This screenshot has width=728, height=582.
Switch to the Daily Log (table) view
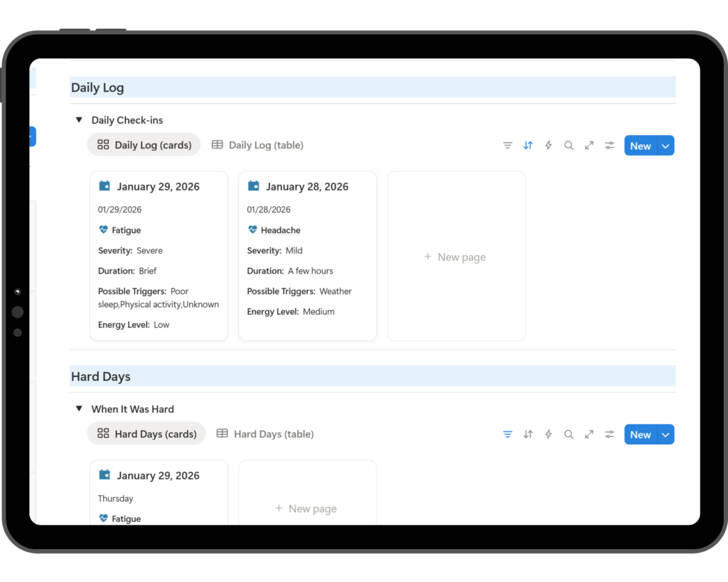tap(257, 145)
